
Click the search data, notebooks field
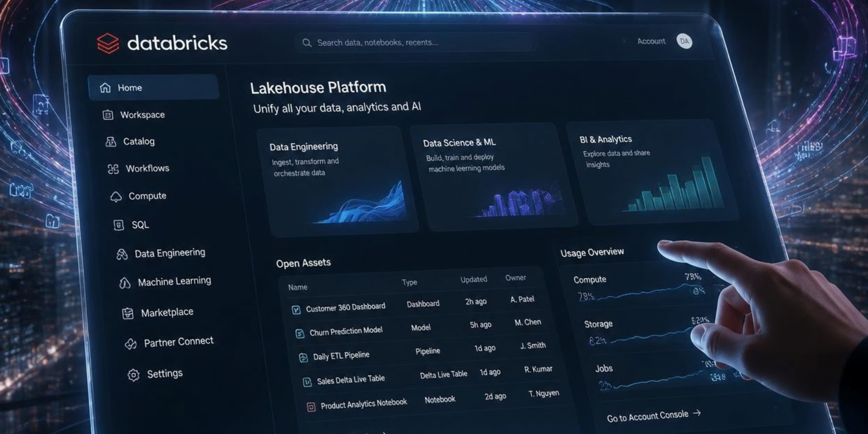(416, 43)
